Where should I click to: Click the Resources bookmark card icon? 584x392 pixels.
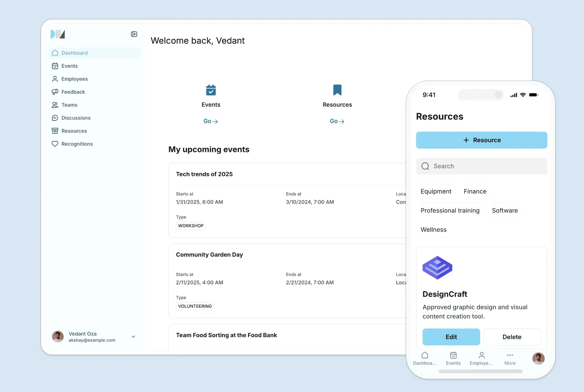pos(337,90)
